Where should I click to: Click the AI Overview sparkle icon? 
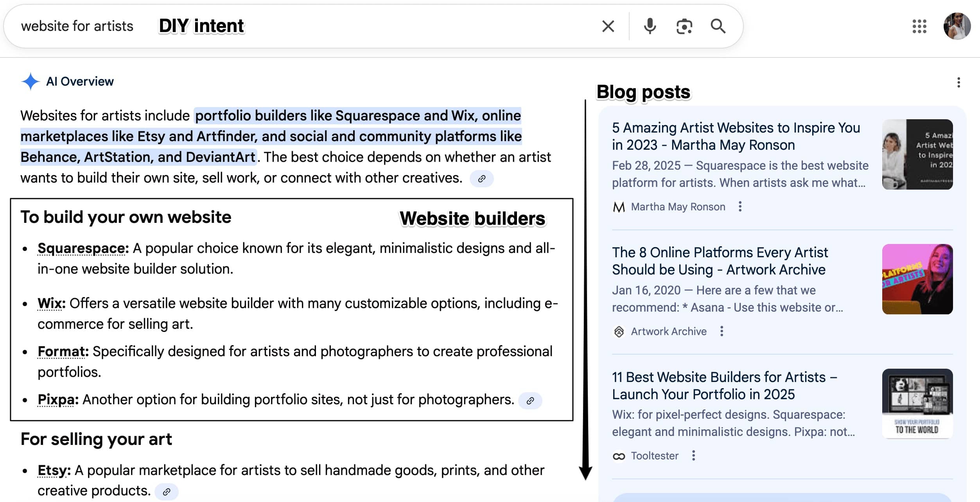point(31,81)
